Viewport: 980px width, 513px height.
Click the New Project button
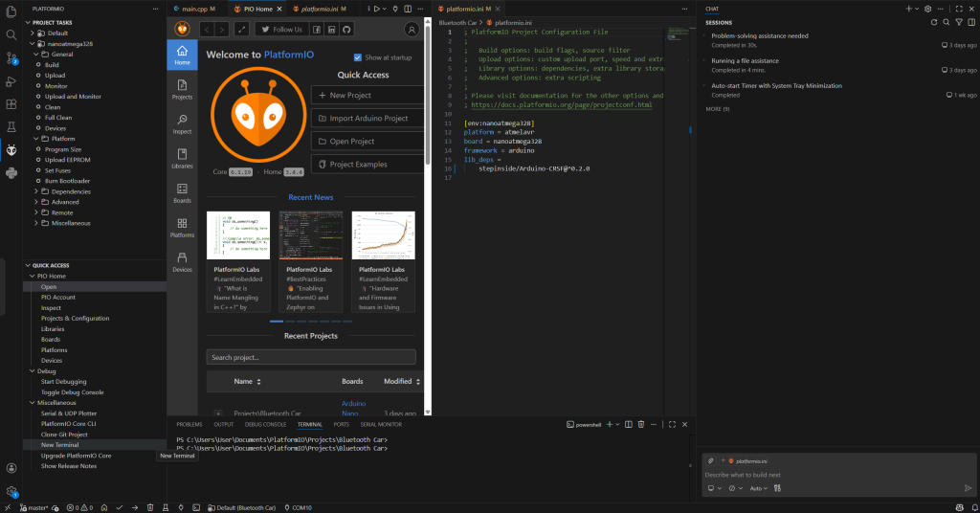point(367,96)
